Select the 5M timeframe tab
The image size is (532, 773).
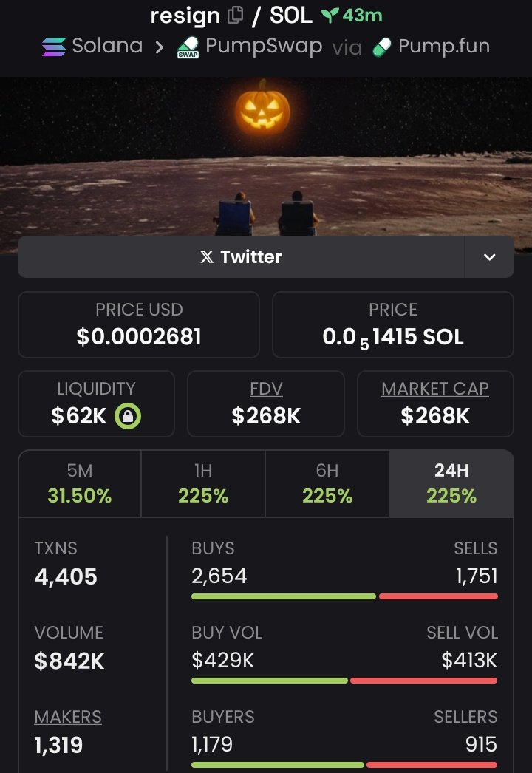(x=80, y=483)
